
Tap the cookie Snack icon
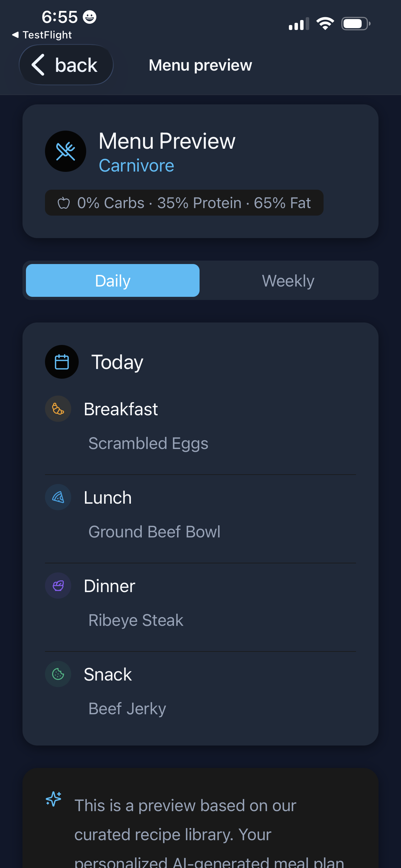pos(58,674)
